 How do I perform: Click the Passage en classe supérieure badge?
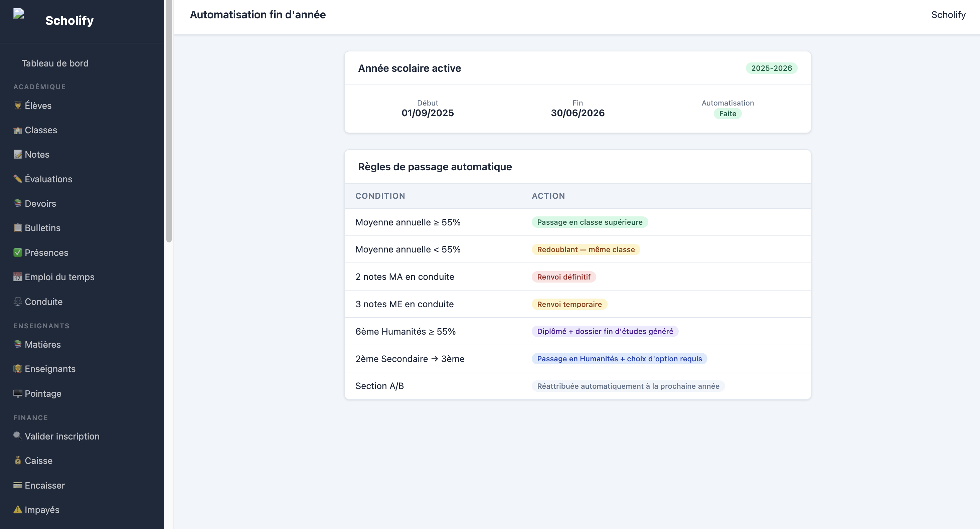590,222
